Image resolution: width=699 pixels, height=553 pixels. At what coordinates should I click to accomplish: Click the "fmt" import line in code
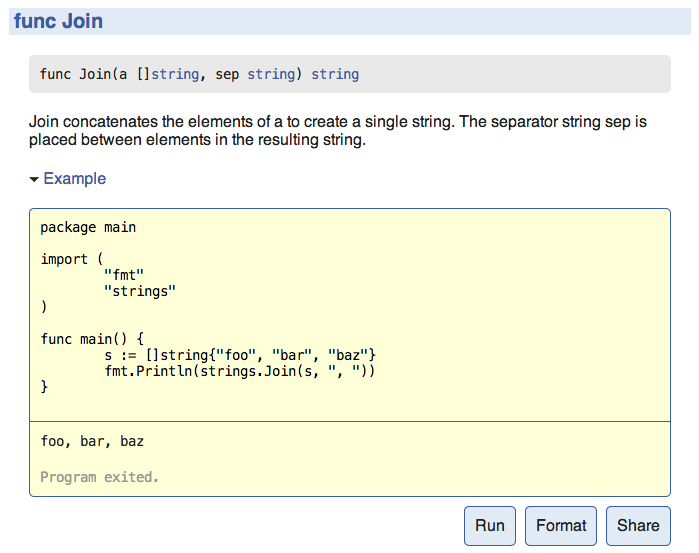coord(125,275)
